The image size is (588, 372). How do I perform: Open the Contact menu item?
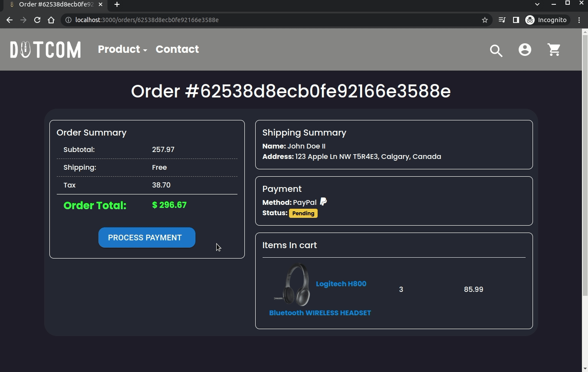[x=177, y=49]
